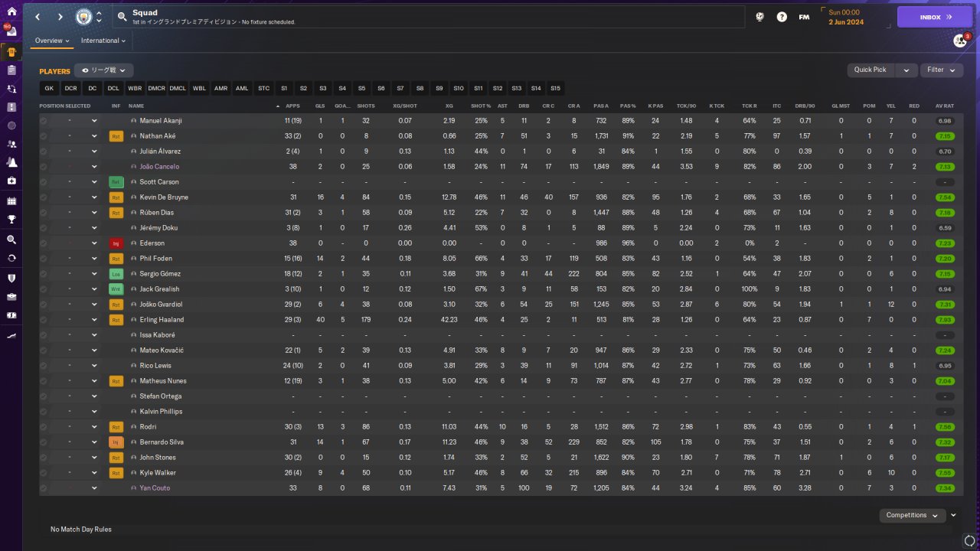Viewport: 980px width, 551px height.
Task: Open the competitions trophy icon
Action: point(11,220)
